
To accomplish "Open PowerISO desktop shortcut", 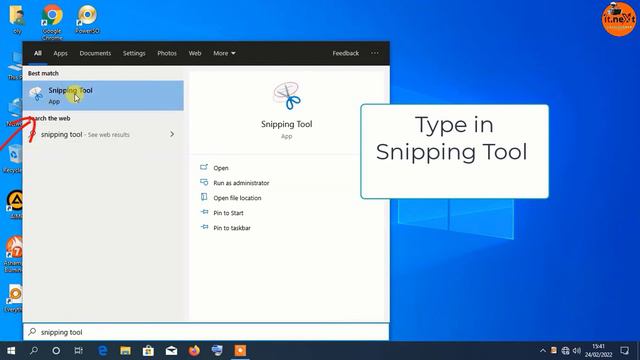I will pos(87,19).
